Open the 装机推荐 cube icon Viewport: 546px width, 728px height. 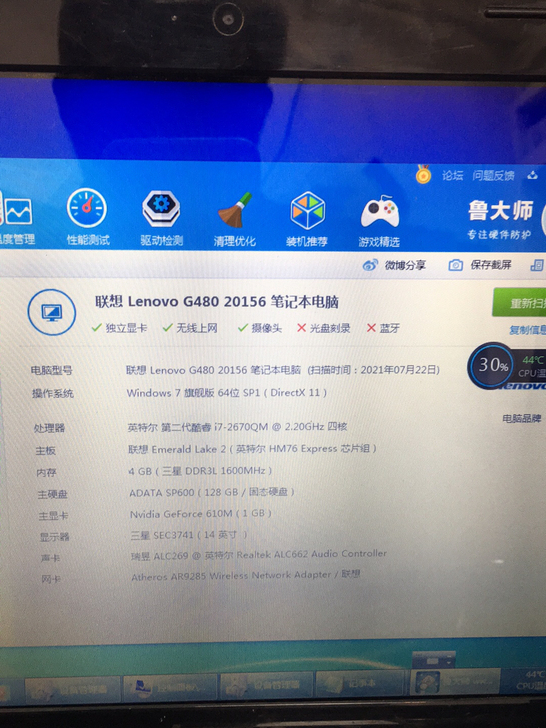pos(307,211)
